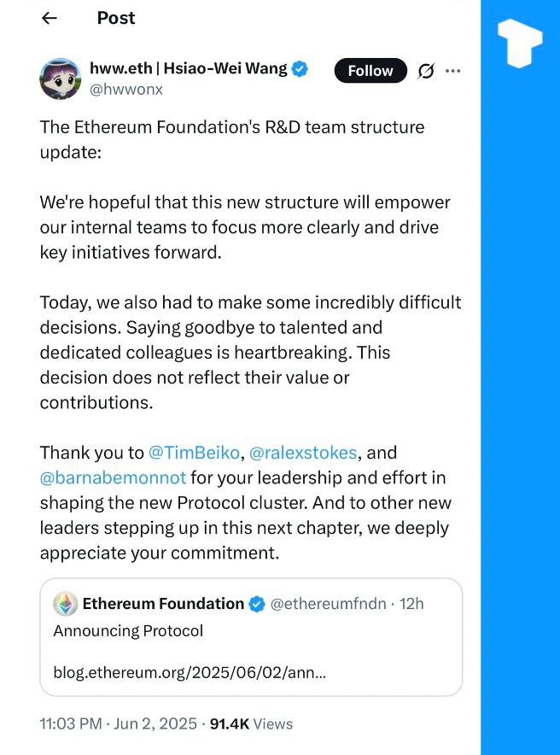The width and height of the screenshot is (560, 755).
Task: Open hww.eth profile avatar
Action: point(61,79)
